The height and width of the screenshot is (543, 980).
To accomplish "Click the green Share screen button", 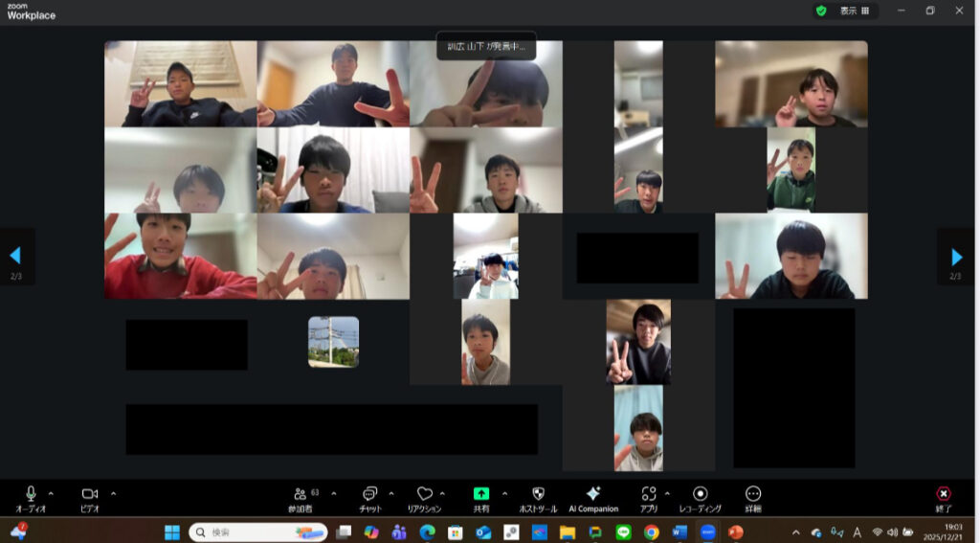I will (x=480, y=494).
